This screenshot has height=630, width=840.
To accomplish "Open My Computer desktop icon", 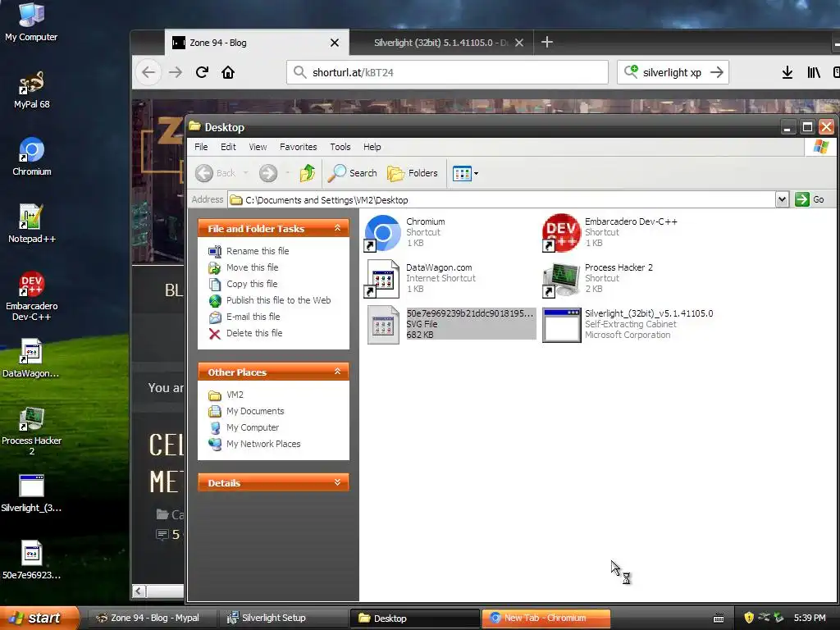I will coord(31,21).
